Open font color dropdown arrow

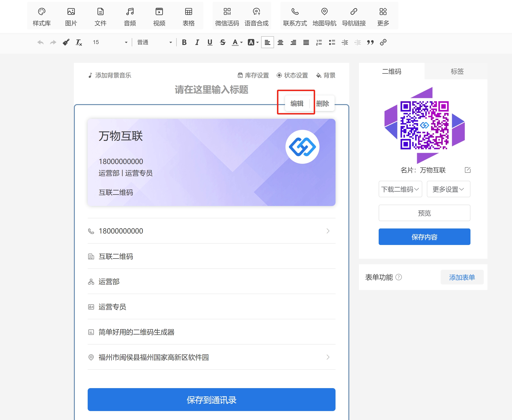pyautogui.click(x=241, y=42)
